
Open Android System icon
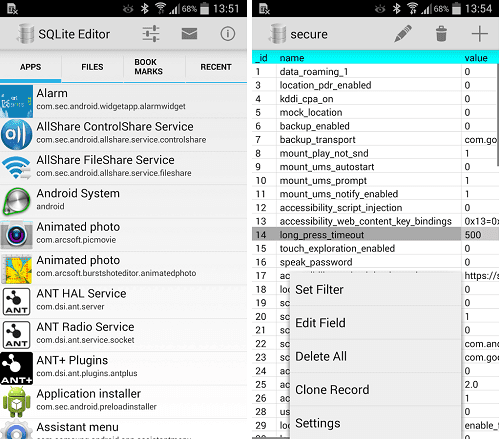click(x=17, y=201)
